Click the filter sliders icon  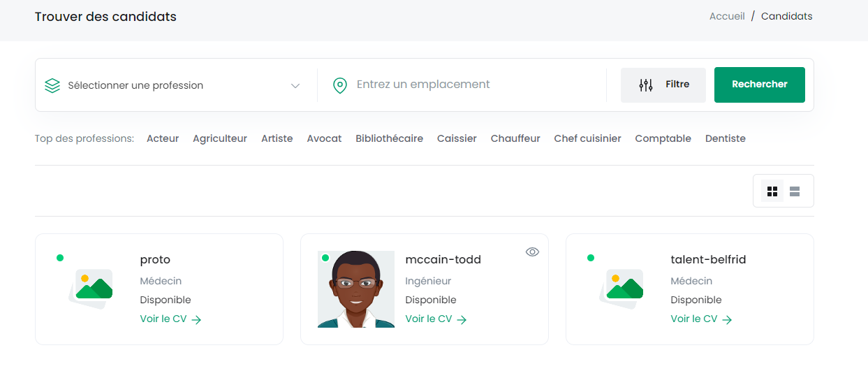(x=646, y=85)
